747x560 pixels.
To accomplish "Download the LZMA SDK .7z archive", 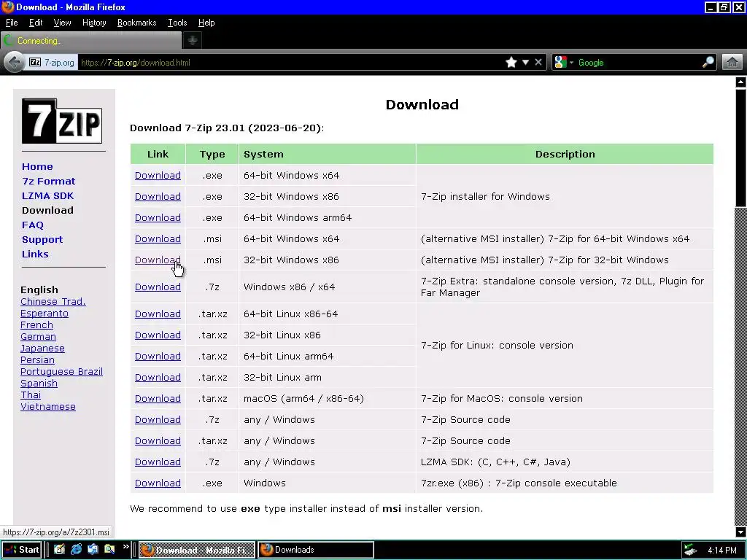I will click(158, 462).
